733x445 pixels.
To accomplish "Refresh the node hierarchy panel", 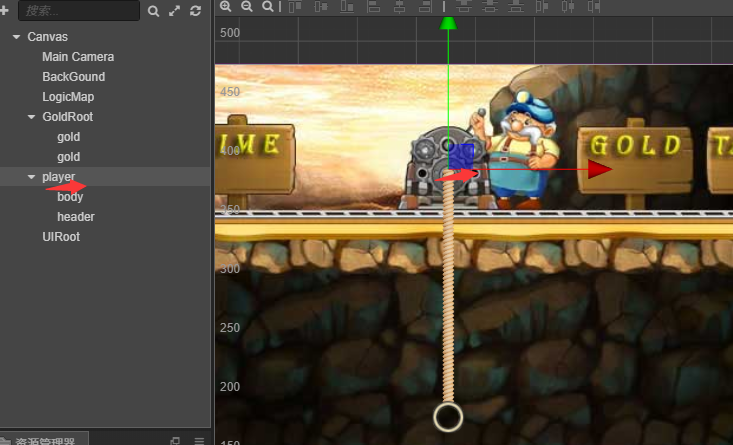I will (x=195, y=11).
